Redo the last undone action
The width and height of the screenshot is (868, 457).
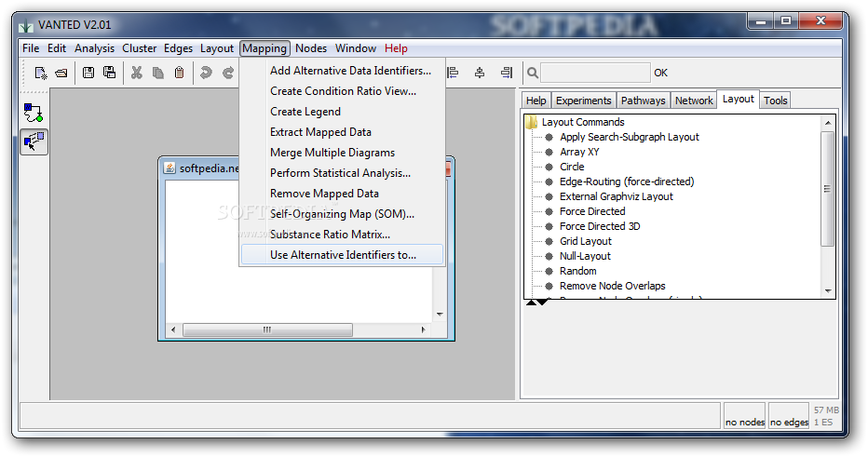click(x=228, y=73)
